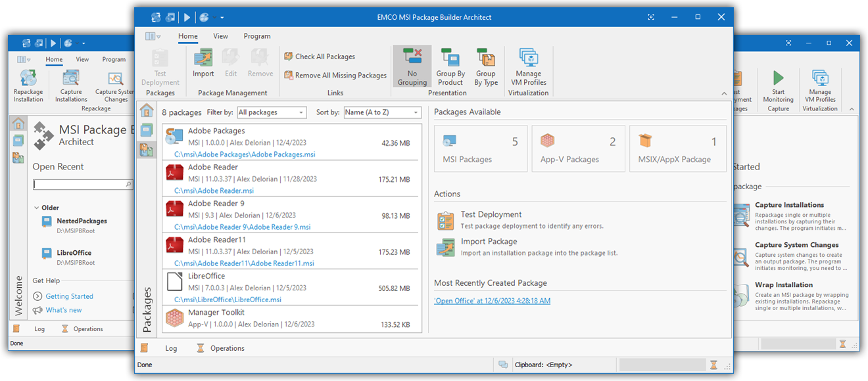The width and height of the screenshot is (868, 381).
Task: Open the Filter by All packages dropdown
Action: coord(272,112)
